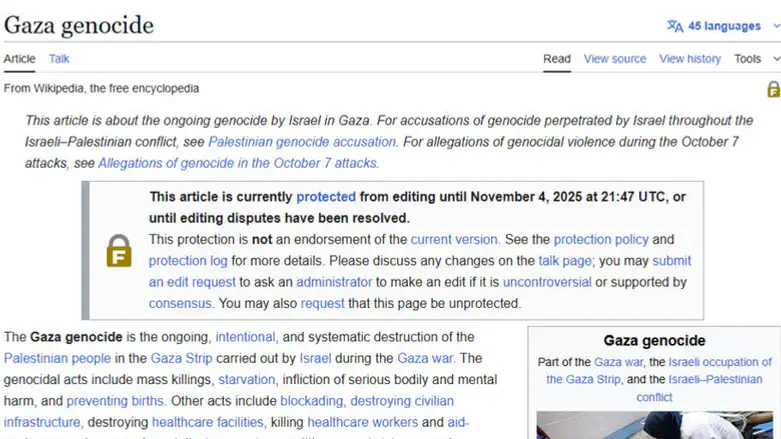Select the Read tab
The image size is (781, 439).
(x=556, y=59)
